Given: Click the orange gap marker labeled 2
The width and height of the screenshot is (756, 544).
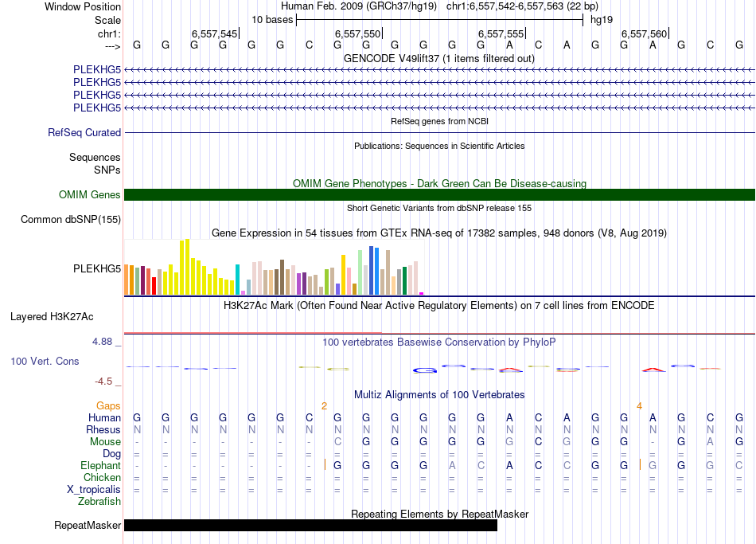Looking at the screenshot, I should pyautogui.click(x=324, y=406).
